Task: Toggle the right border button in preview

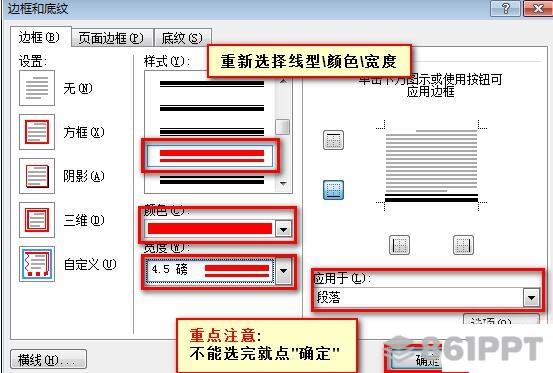Action: coord(463,245)
